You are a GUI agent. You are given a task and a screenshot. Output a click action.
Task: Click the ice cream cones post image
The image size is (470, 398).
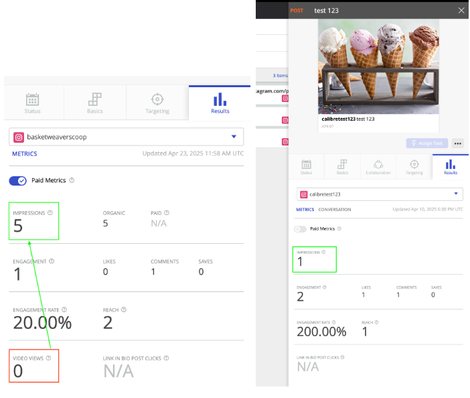pos(378,67)
